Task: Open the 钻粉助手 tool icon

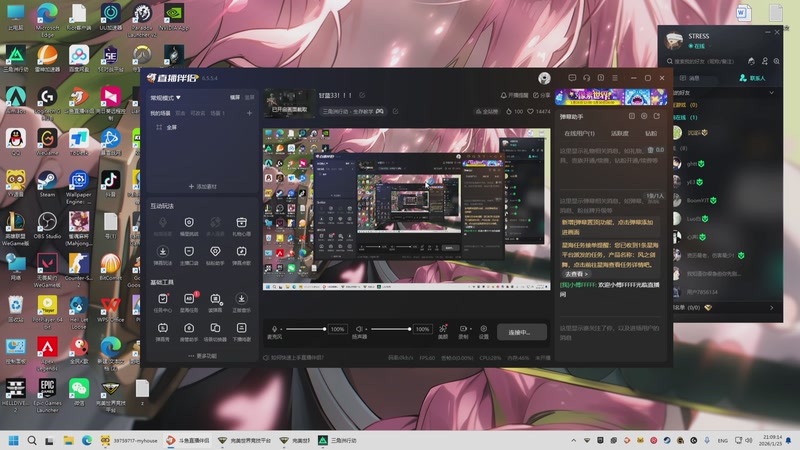Action: coord(215,255)
